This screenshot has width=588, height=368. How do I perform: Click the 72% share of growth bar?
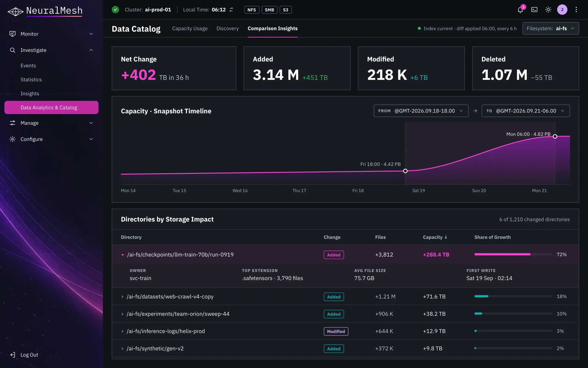pos(513,254)
